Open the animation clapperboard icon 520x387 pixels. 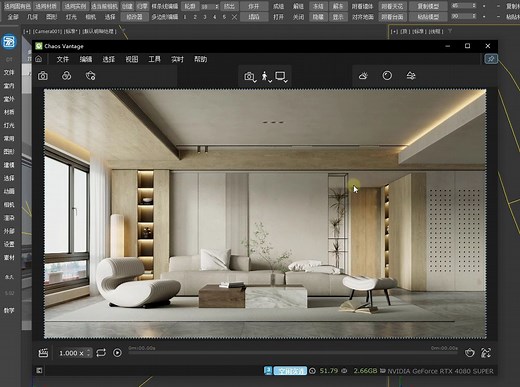point(43,353)
